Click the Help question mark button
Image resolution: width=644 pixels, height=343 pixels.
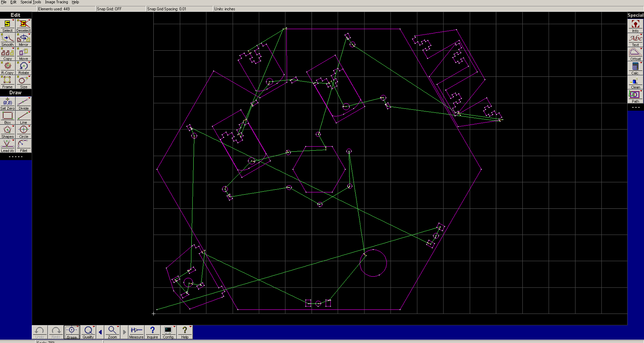pyautogui.click(x=185, y=332)
